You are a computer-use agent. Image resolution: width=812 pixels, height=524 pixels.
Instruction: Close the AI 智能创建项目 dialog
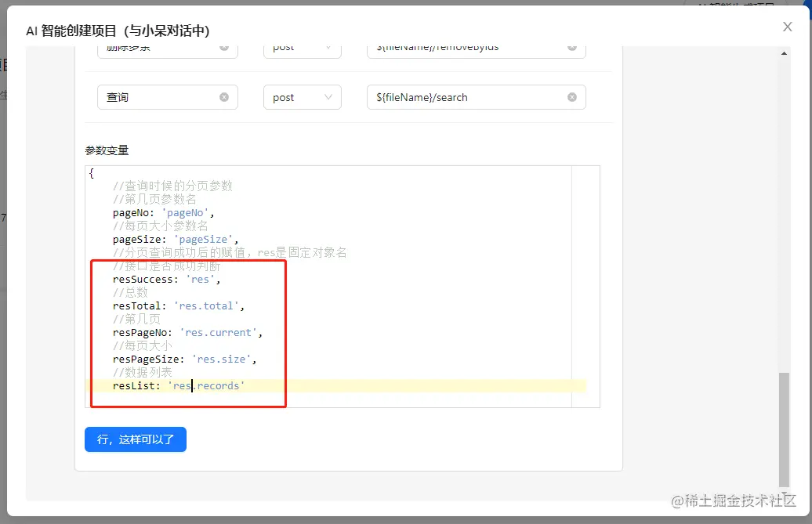pyautogui.click(x=787, y=27)
